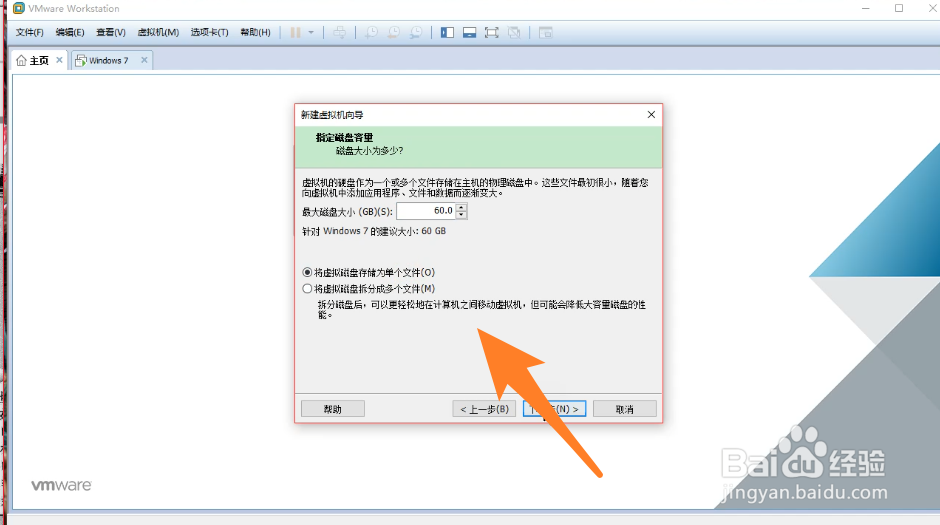The height and width of the screenshot is (525, 940).
Task: Close the Windows 7 tab
Action: point(144,60)
